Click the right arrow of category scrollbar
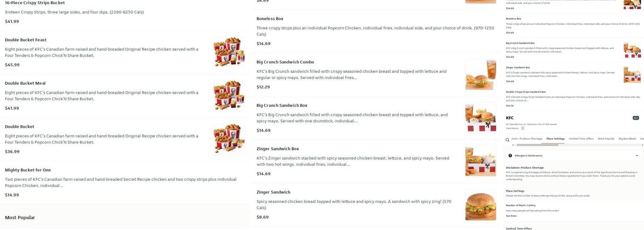The width and height of the screenshot is (644, 230). [x=642, y=145]
